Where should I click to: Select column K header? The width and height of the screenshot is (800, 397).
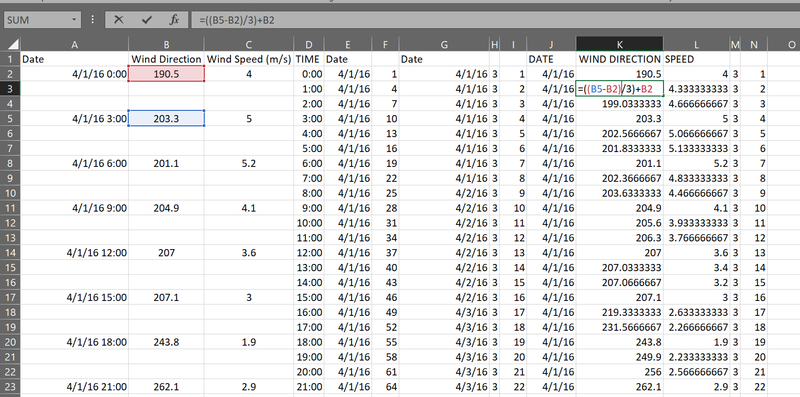tap(619, 44)
